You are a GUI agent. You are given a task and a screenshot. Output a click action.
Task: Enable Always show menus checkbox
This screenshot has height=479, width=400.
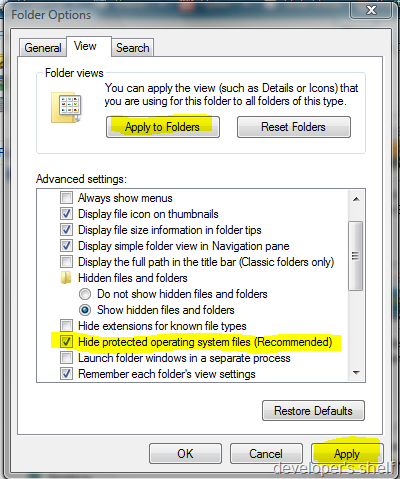[x=66, y=198]
